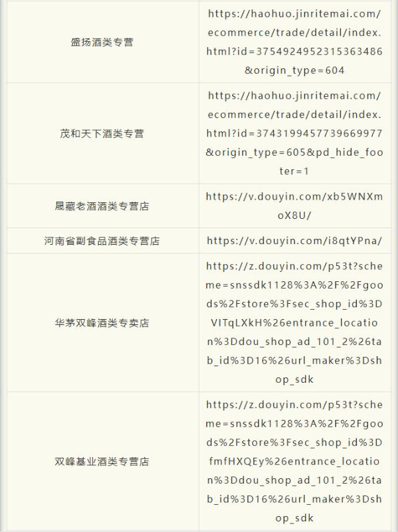The height and width of the screenshot is (532, 398).
Task: Select the 双峰基业酒类专营店 store name
Action: point(102,462)
